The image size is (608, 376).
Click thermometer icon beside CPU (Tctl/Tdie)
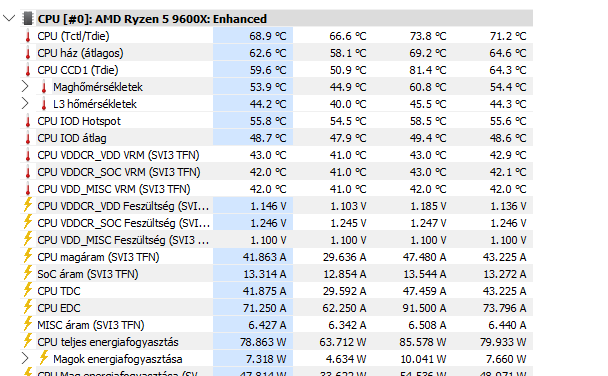(28, 36)
